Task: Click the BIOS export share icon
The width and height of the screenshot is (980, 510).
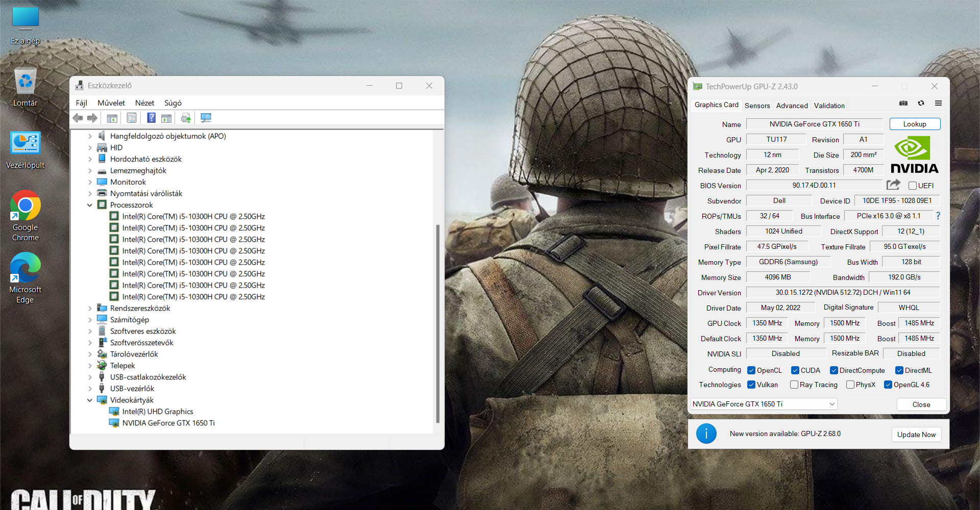Action: click(x=893, y=185)
